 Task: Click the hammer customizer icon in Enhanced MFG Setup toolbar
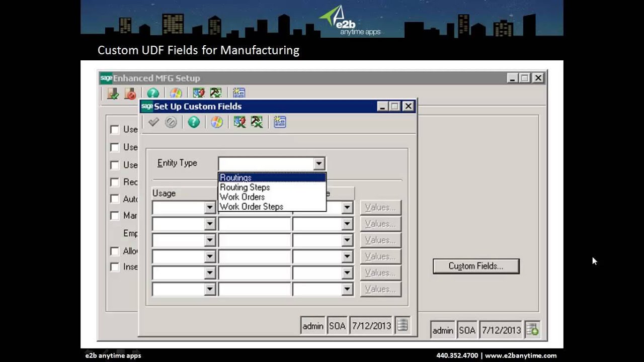click(216, 93)
